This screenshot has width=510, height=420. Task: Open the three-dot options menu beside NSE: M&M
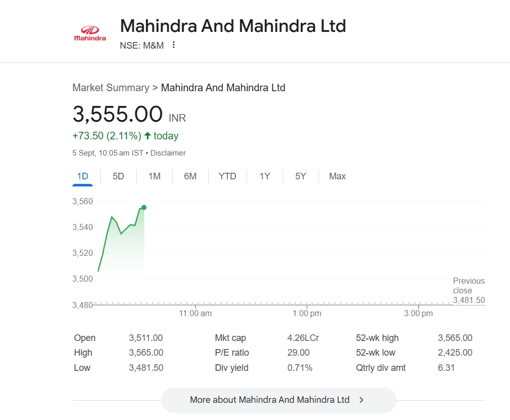174,45
